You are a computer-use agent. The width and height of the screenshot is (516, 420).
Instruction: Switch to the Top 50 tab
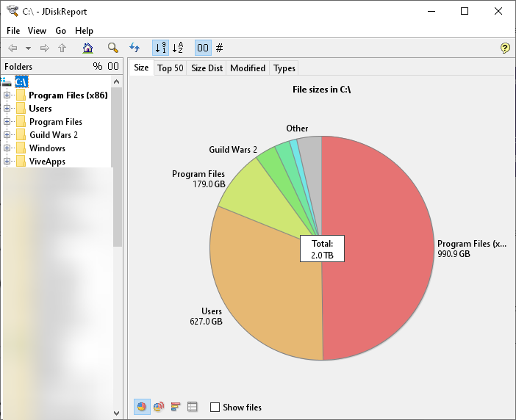[170, 68]
